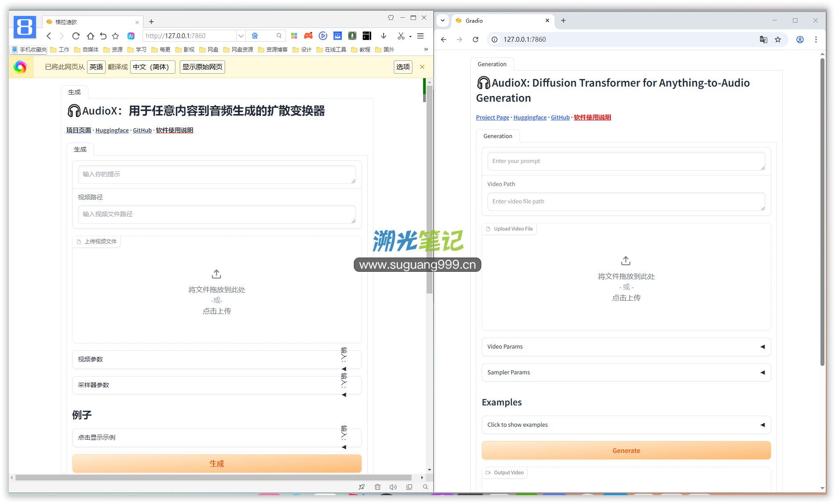This screenshot has height=504, width=836.
Task: Click the blue circular play video icon
Action: pyautogui.click(x=323, y=36)
